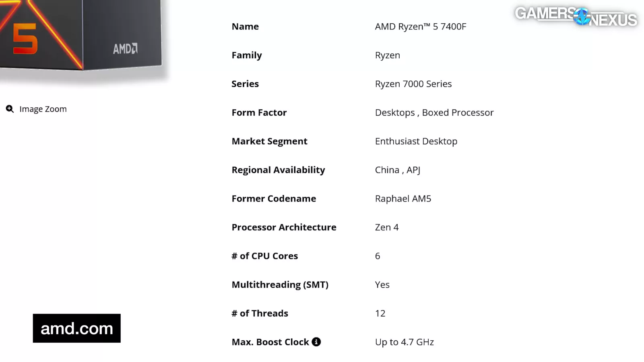644x362 pixels.
Task: Click the Processor Architecture label
Action: point(284,227)
